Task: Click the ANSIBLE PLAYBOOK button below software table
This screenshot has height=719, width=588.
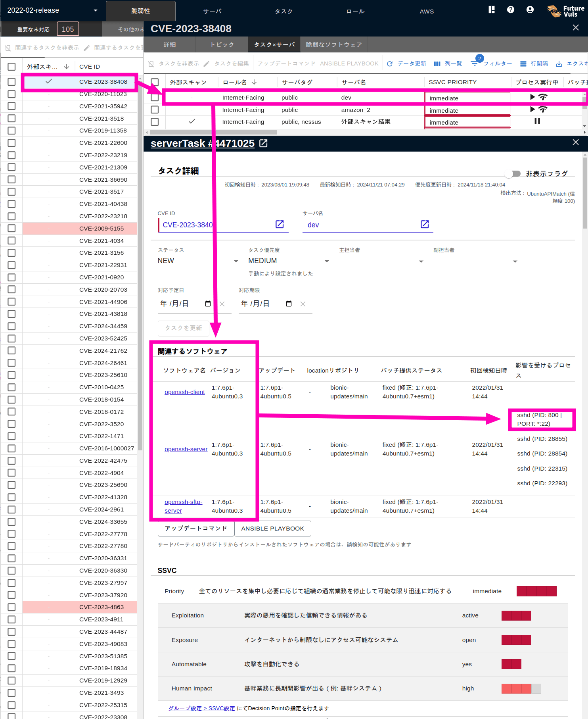Action: [272, 529]
